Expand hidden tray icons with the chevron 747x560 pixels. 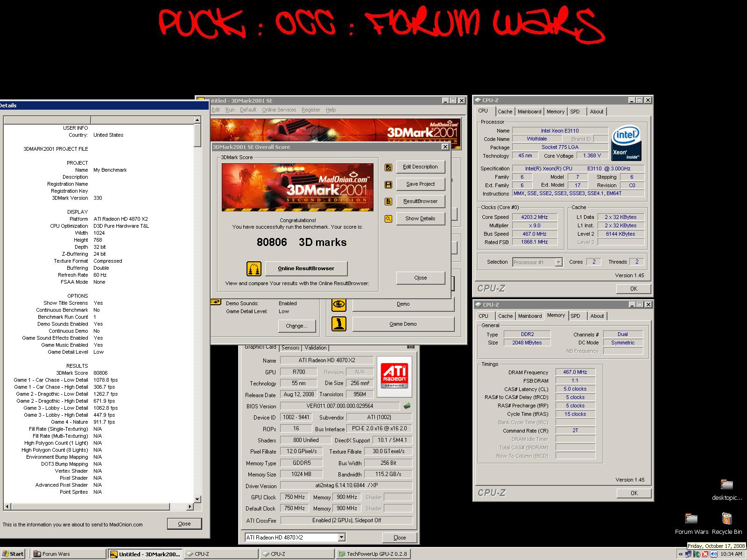pyautogui.click(x=681, y=554)
